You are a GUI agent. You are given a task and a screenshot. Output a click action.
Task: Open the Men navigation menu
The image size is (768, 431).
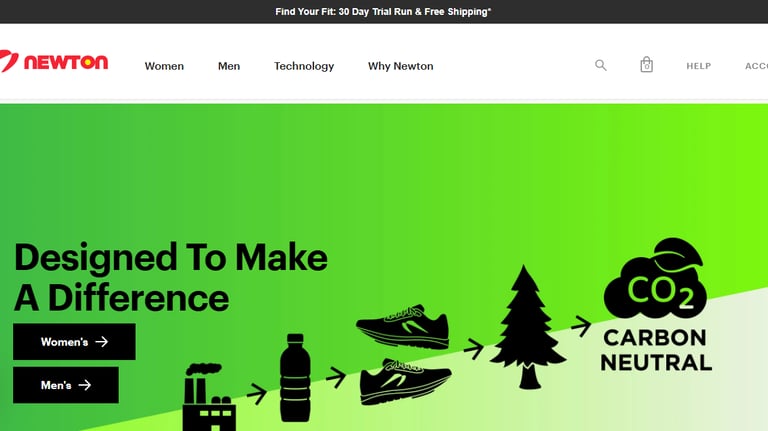(x=229, y=66)
